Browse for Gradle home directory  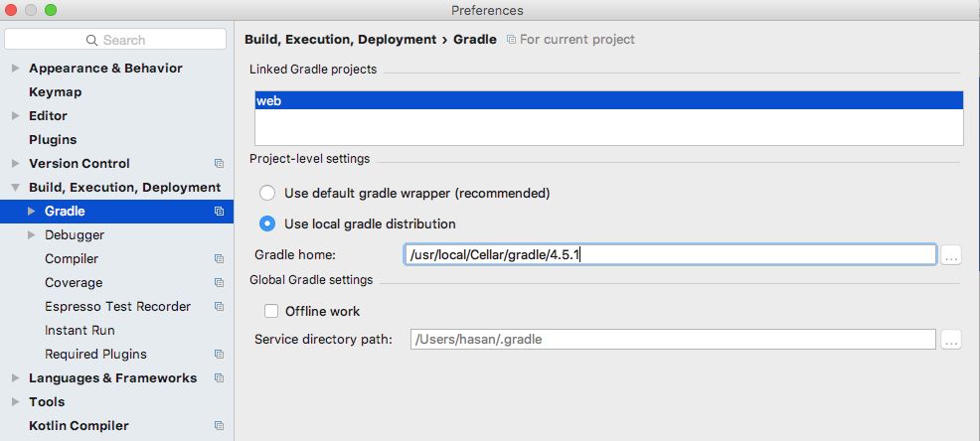(x=950, y=255)
